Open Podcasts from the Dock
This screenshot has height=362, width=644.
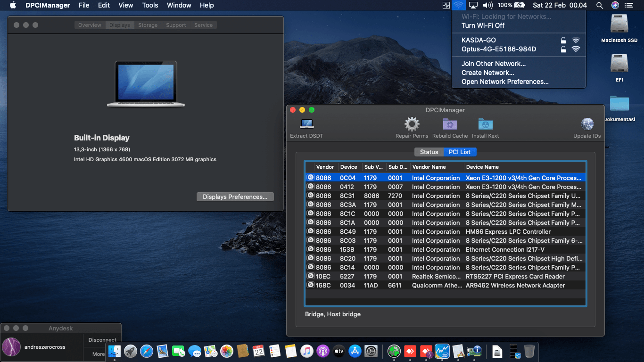[323, 351]
